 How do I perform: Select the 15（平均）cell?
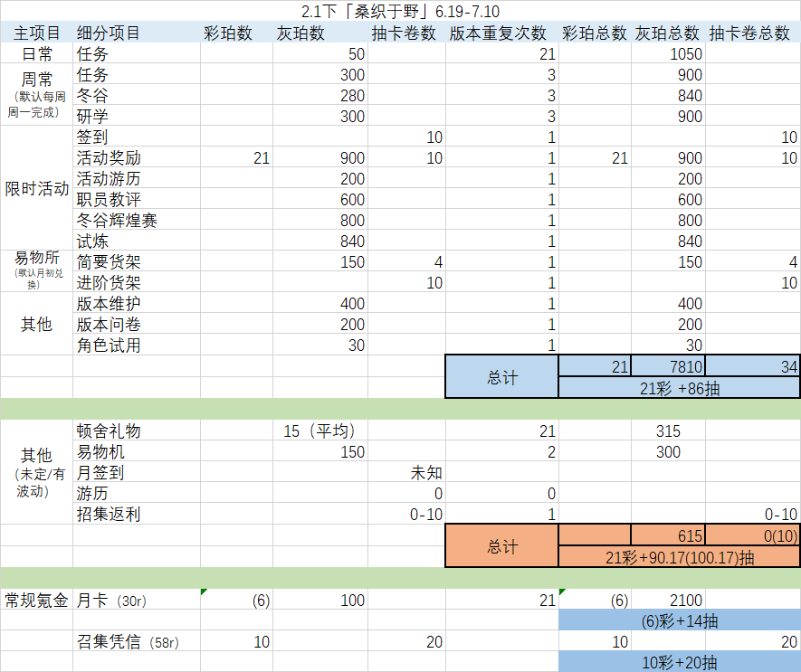click(x=320, y=431)
